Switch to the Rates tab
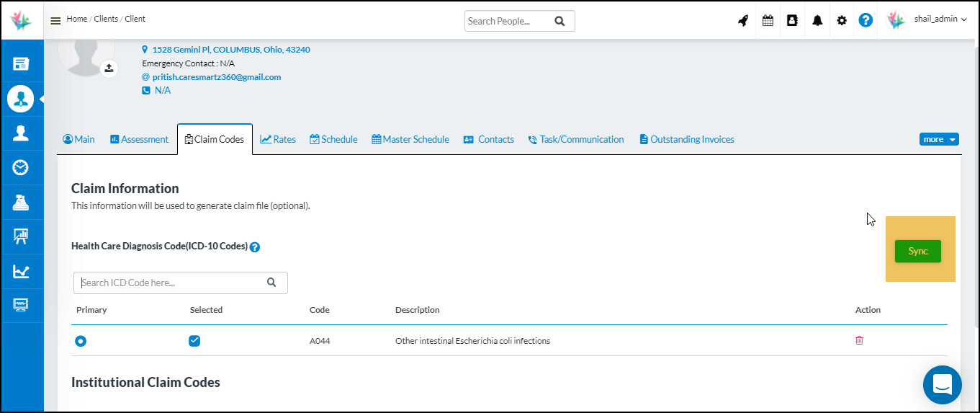The image size is (980, 413). click(278, 139)
